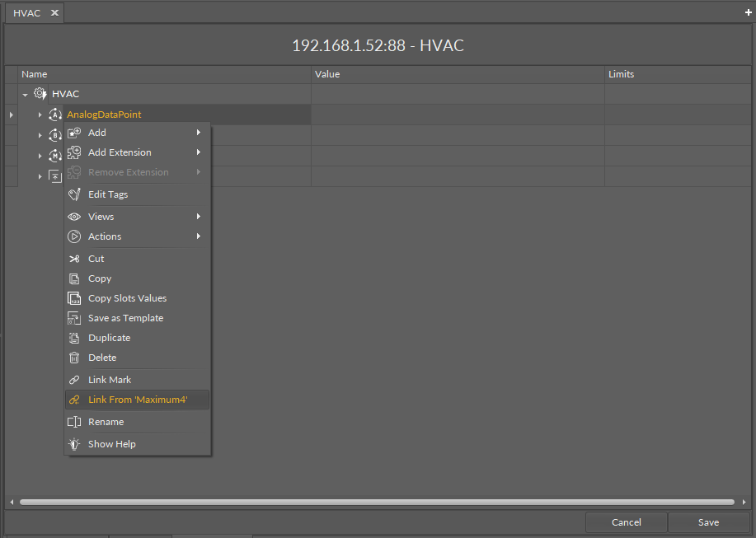Expand the 'M' data point node
The width and height of the screenshot is (756, 538).
40,156
